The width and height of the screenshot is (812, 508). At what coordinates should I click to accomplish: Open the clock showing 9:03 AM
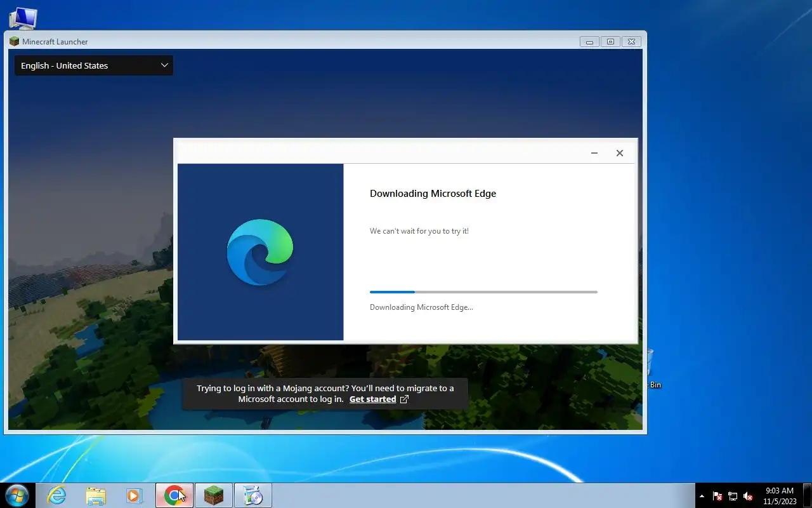click(780, 496)
